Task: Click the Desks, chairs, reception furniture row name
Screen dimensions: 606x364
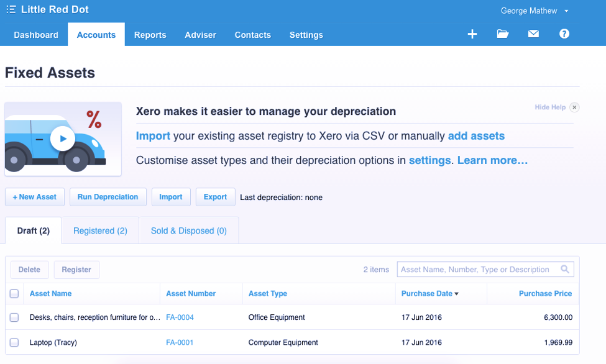Action: [x=95, y=317]
